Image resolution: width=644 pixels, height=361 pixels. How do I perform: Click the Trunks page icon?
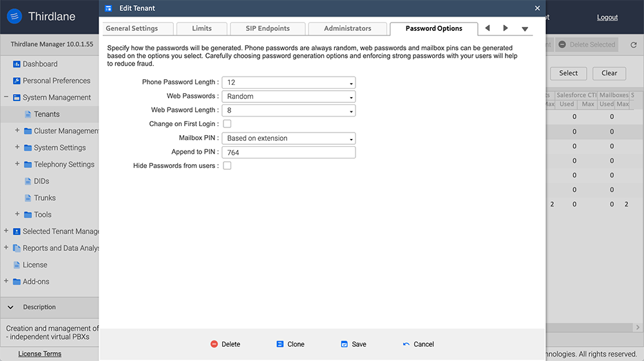point(28,198)
